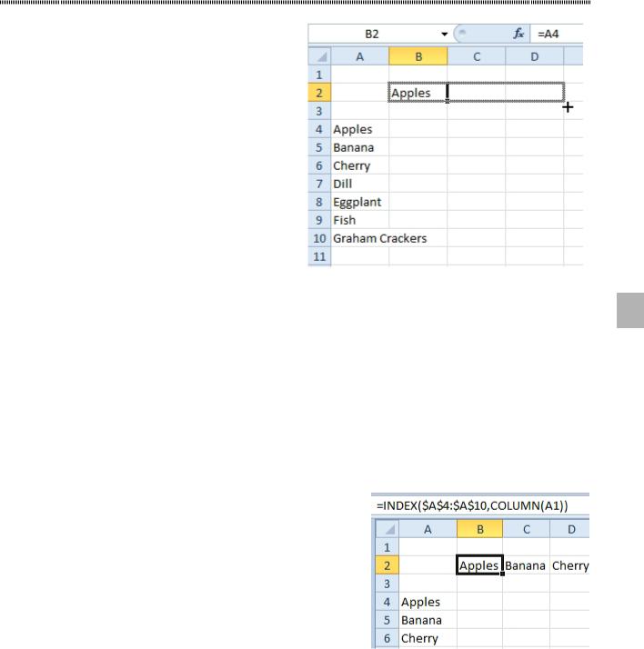Image resolution: width=644 pixels, height=649 pixels.
Task: Select highlighted row 2 header in =A4 sheet
Action: pos(319,93)
